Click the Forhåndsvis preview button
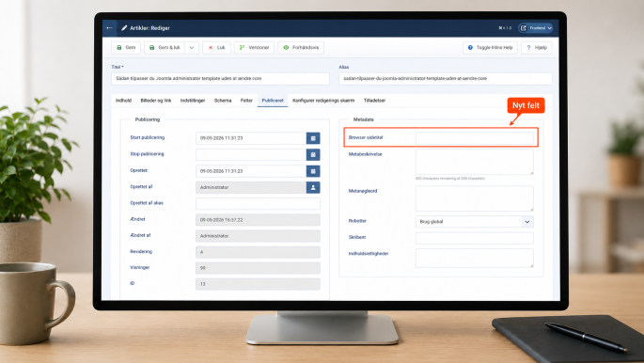Viewport: 644px width, 363px height. (301, 48)
